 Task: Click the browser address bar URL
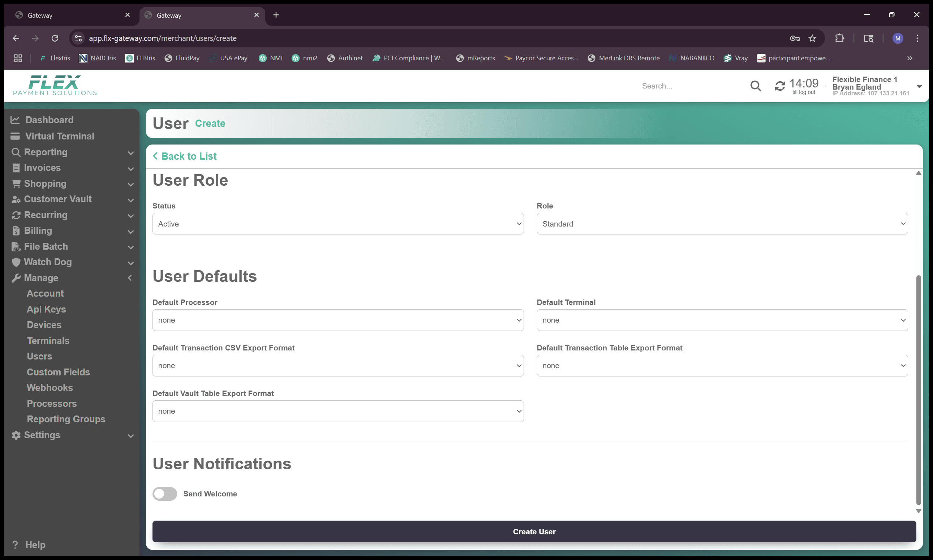click(x=163, y=38)
